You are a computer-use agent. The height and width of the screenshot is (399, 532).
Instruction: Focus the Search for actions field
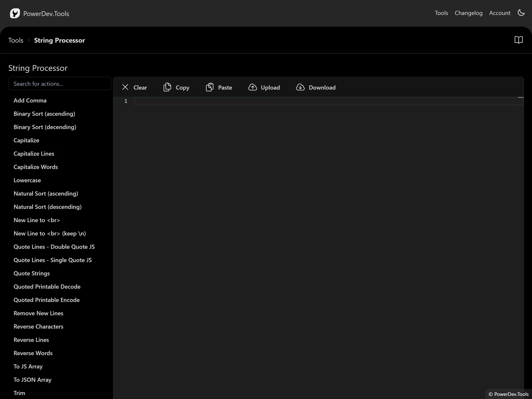(x=60, y=84)
